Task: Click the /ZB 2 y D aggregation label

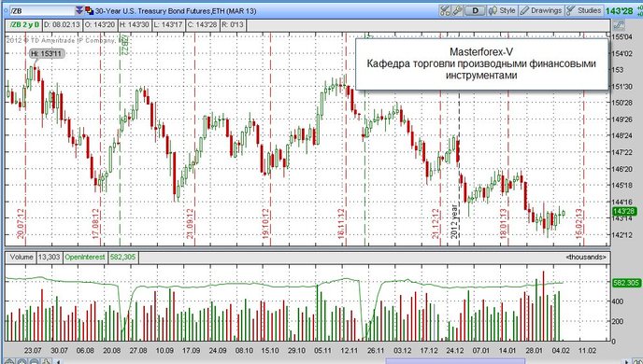Action: point(24,24)
